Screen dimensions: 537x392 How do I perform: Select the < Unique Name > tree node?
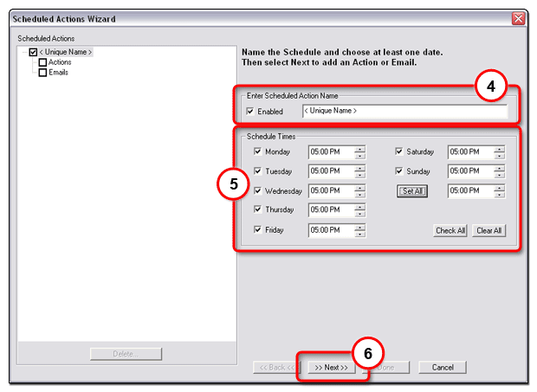point(66,53)
